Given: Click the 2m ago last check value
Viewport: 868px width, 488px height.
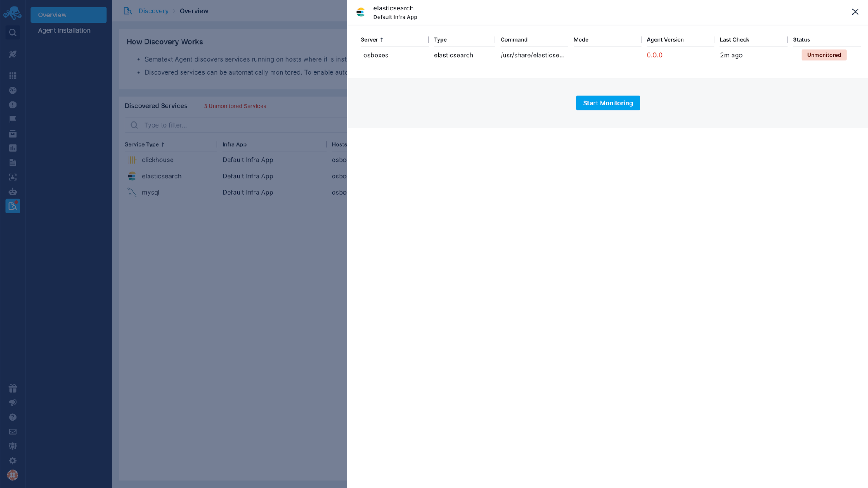Looking at the screenshot, I should point(731,55).
